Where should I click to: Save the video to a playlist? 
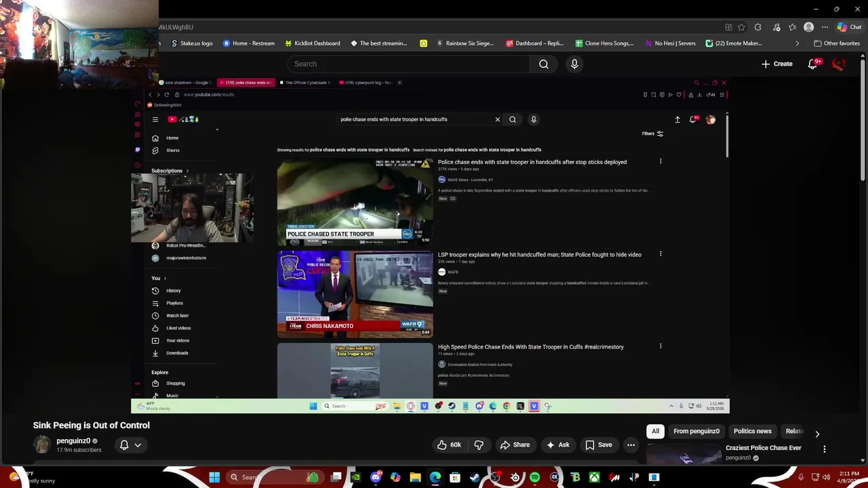[599, 445]
